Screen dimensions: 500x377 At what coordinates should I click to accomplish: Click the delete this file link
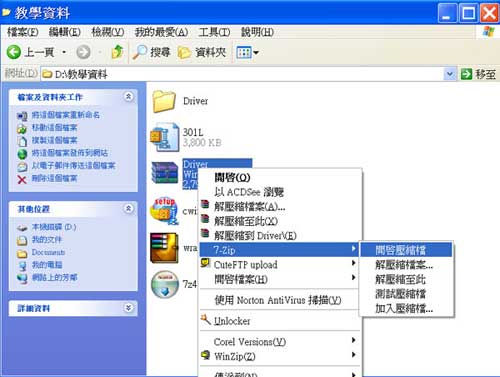(x=54, y=178)
